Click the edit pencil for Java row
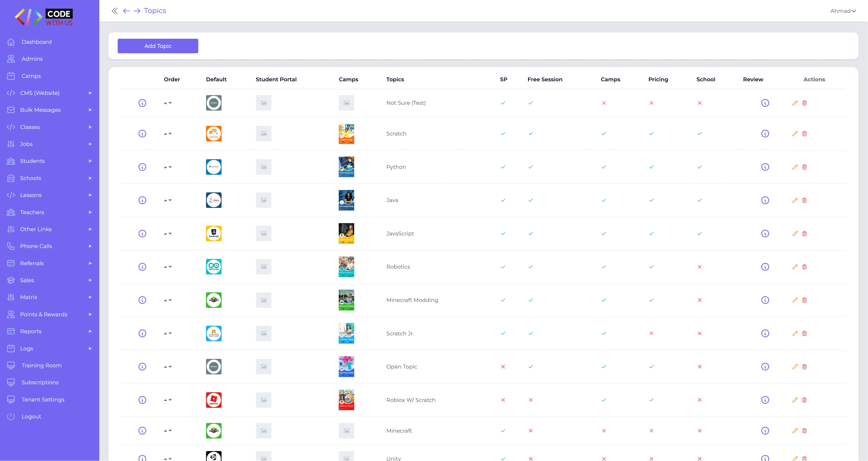 pos(795,200)
